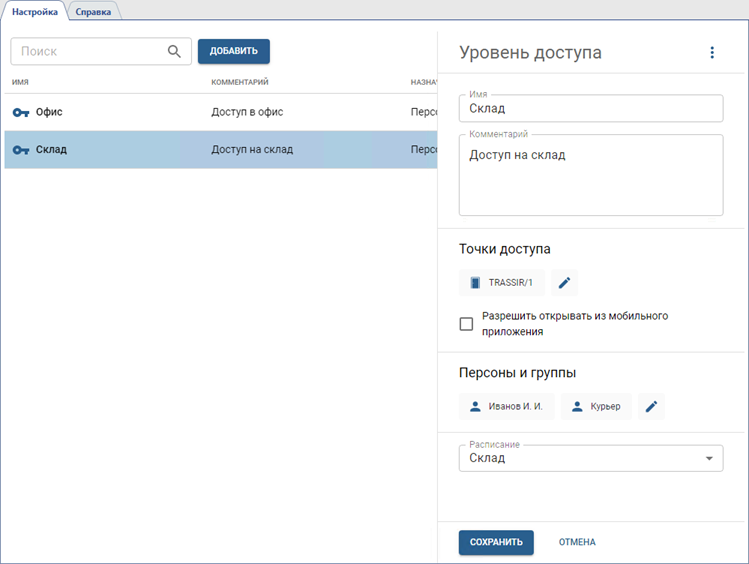749x564 pixels.
Task: Switch to the Справка tab
Action: 93,12
